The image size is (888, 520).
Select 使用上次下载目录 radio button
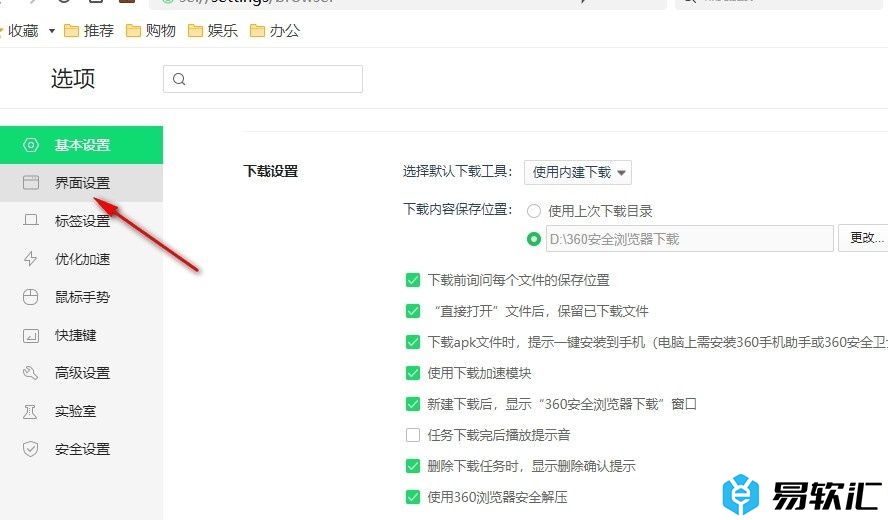pos(533,211)
